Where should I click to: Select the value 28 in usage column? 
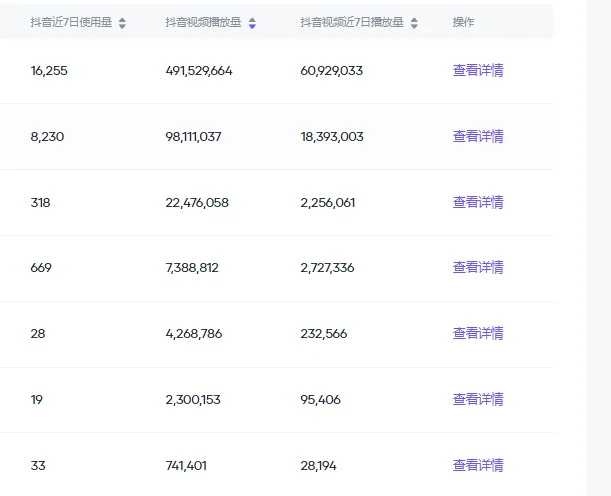(x=38, y=334)
